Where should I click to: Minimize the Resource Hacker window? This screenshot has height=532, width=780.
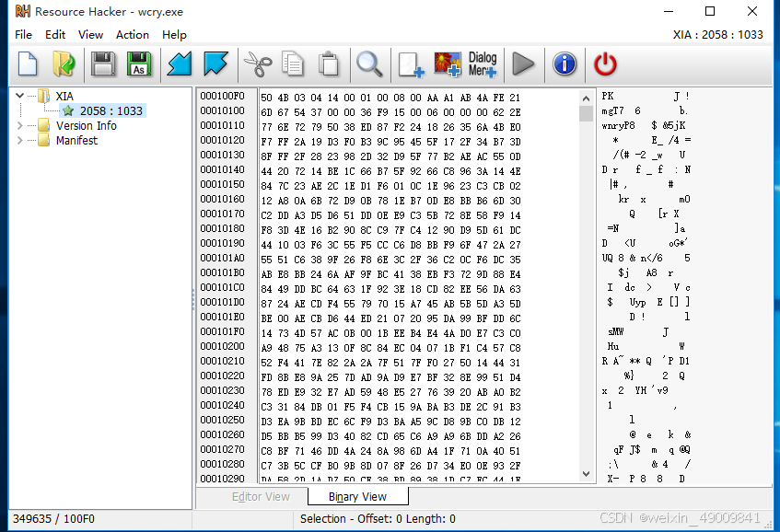point(668,11)
